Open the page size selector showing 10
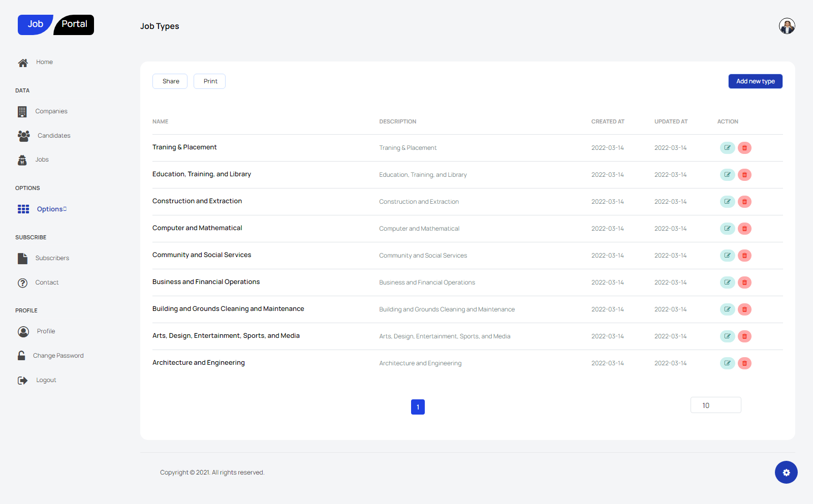 [x=715, y=405]
